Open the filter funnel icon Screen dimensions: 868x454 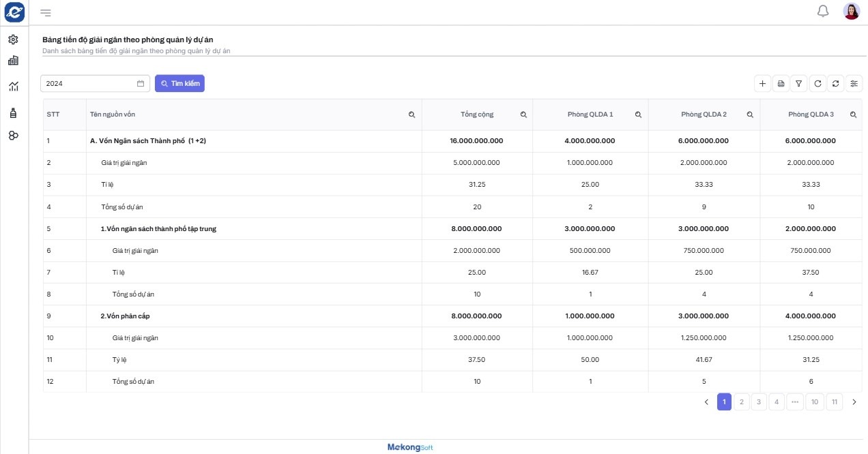tap(799, 83)
